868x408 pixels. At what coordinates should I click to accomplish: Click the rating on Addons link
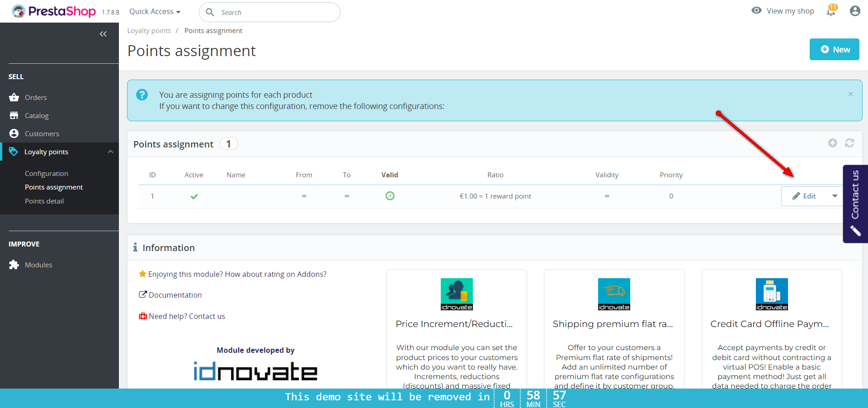pos(237,274)
